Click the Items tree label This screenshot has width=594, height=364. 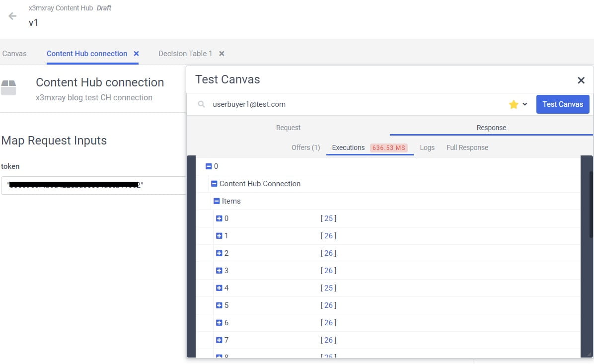tap(231, 201)
